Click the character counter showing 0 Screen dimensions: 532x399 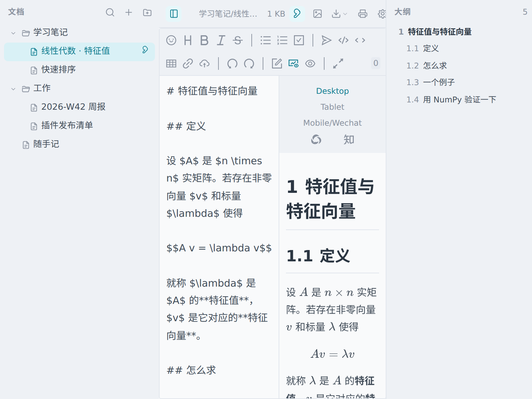tap(376, 63)
